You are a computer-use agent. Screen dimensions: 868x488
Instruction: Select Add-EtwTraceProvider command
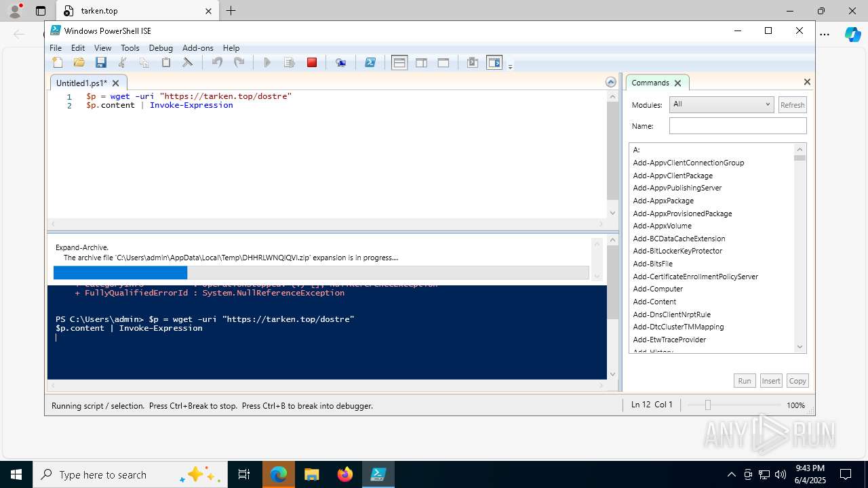669,340
